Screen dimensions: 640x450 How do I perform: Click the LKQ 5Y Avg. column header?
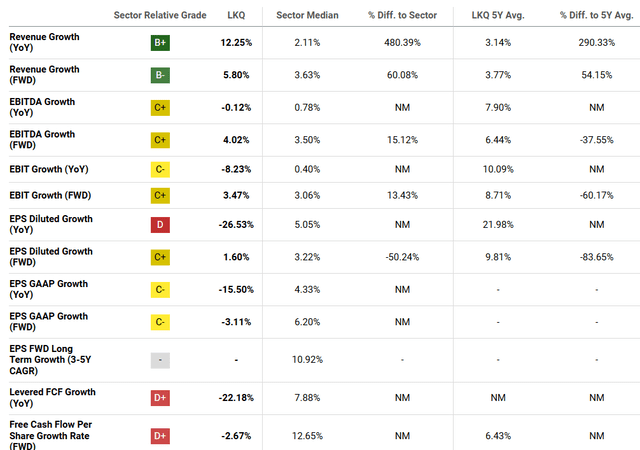pos(496,15)
